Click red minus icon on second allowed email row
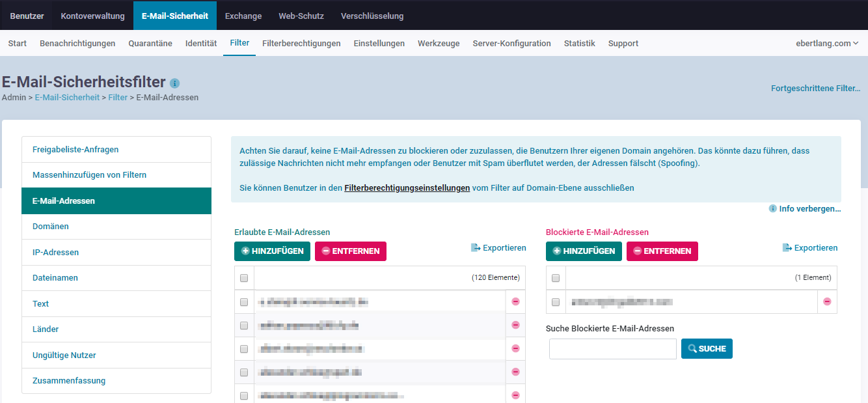Image resolution: width=868 pixels, height=403 pixels. [x=515, y=325]
